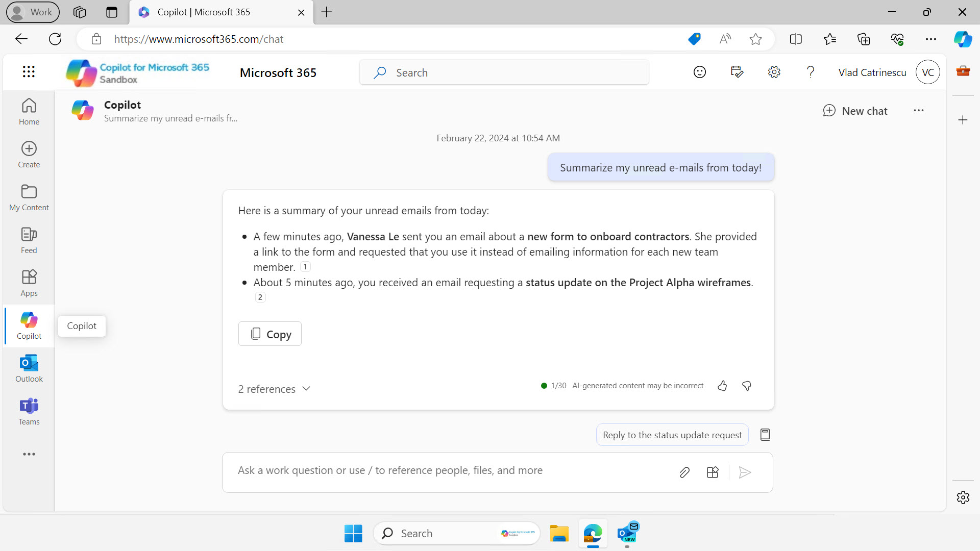Open the Copilot Lab notebook icon
Screen dimensions: 980x551
765,434
